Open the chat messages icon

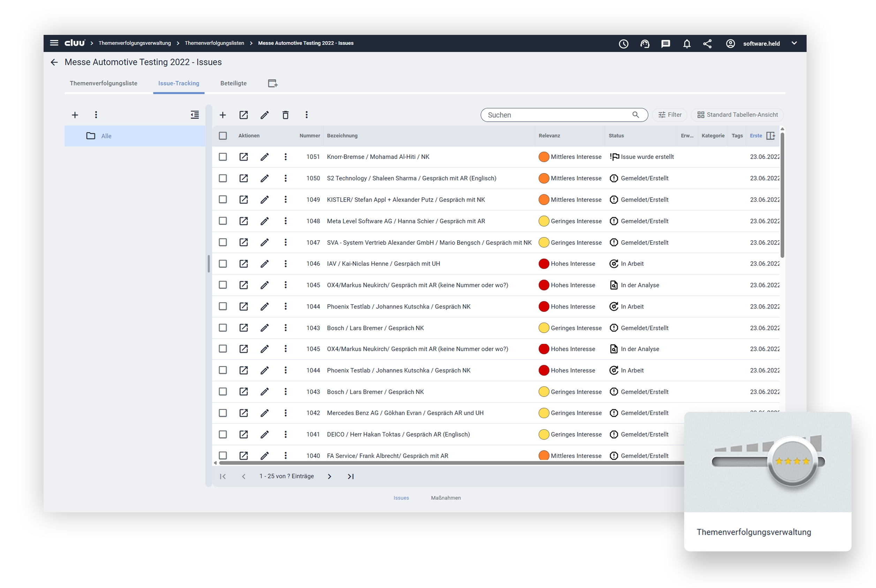(x=666, y=44)
